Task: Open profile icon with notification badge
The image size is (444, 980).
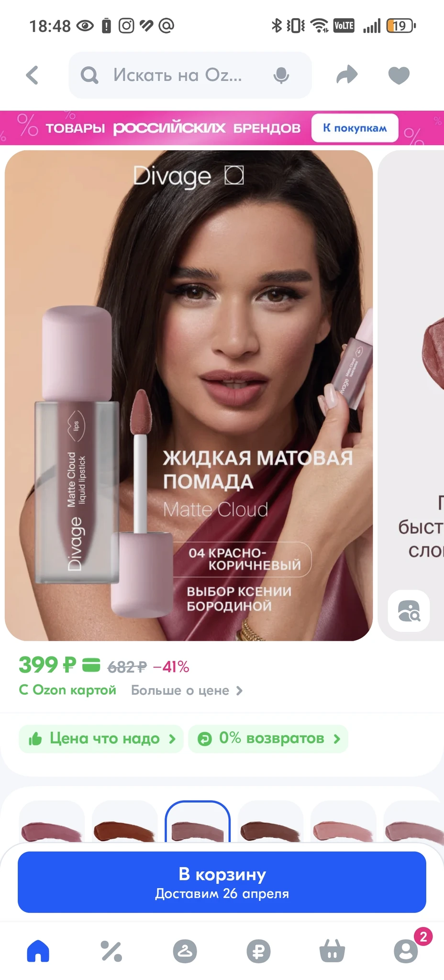Action: 407,951
